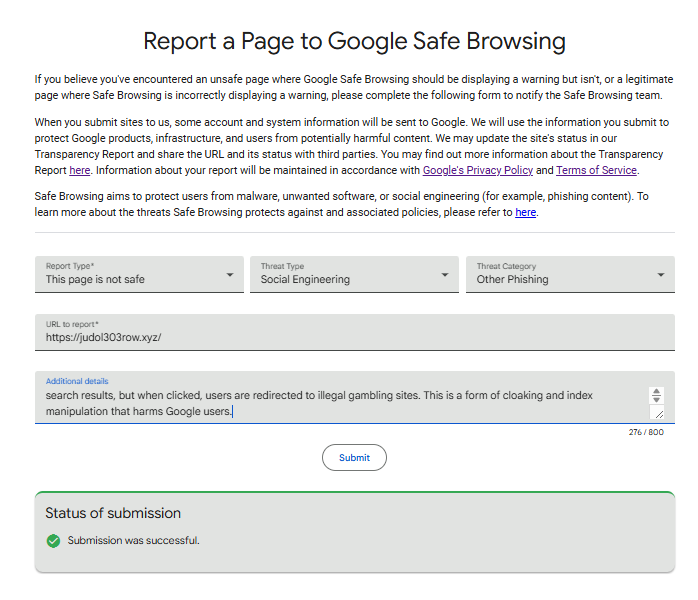Open Google's Privacy Policy link
This screenshot has height=600, width=698.
coord(478,170)
